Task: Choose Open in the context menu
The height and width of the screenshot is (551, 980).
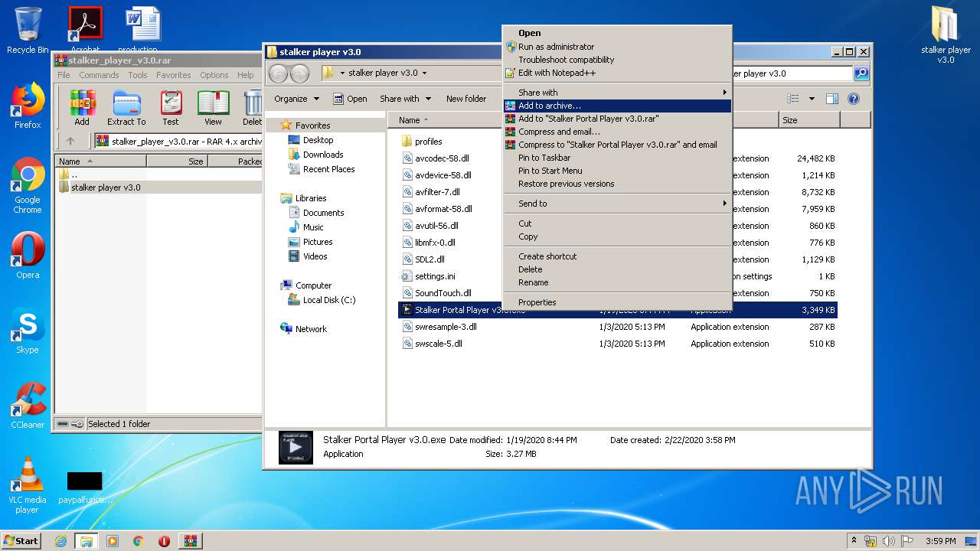Action: (617, 33)
